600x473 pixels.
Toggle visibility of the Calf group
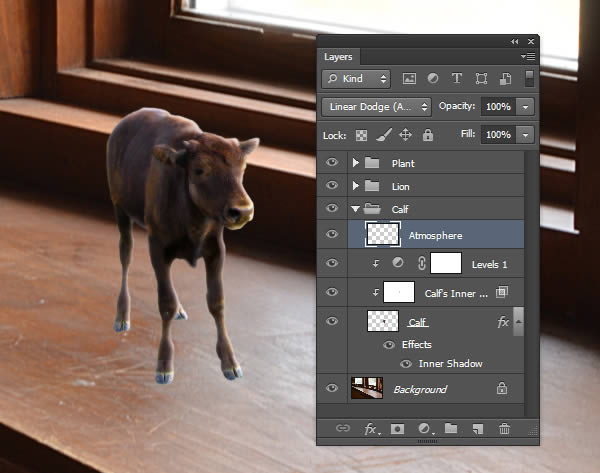(332, 208)
